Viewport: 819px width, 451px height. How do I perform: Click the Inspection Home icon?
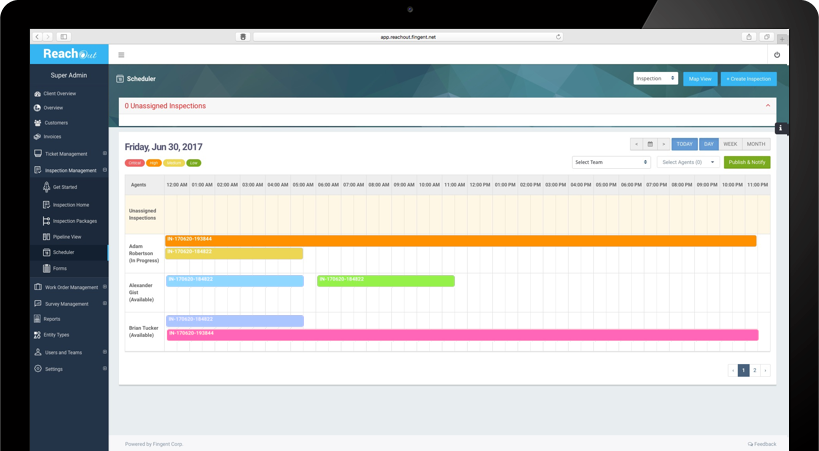click(46, 205)
